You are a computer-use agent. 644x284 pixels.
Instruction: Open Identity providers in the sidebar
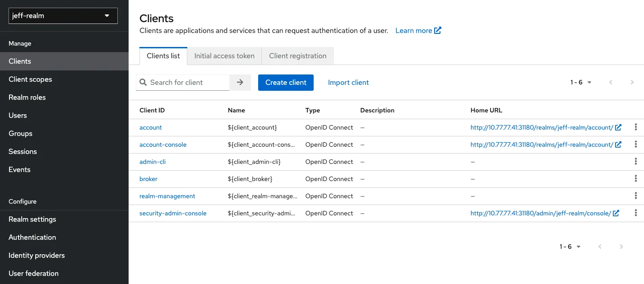coord(64,255)
